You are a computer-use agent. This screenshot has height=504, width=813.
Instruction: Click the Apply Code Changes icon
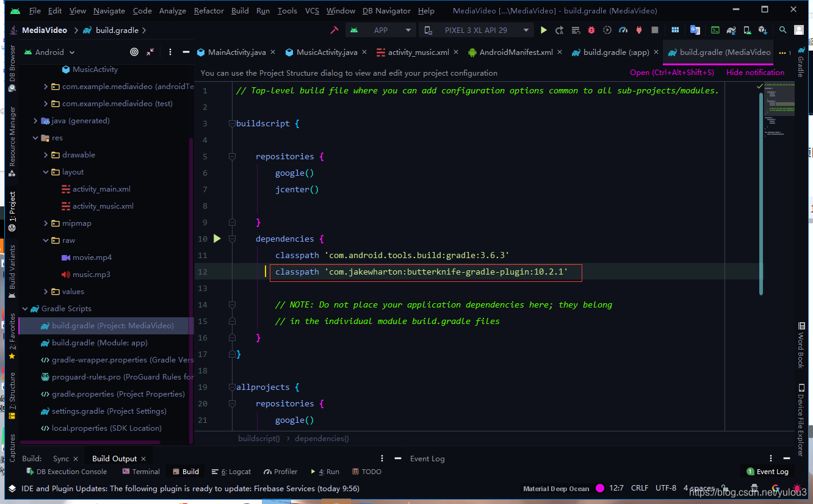(576, 30)
